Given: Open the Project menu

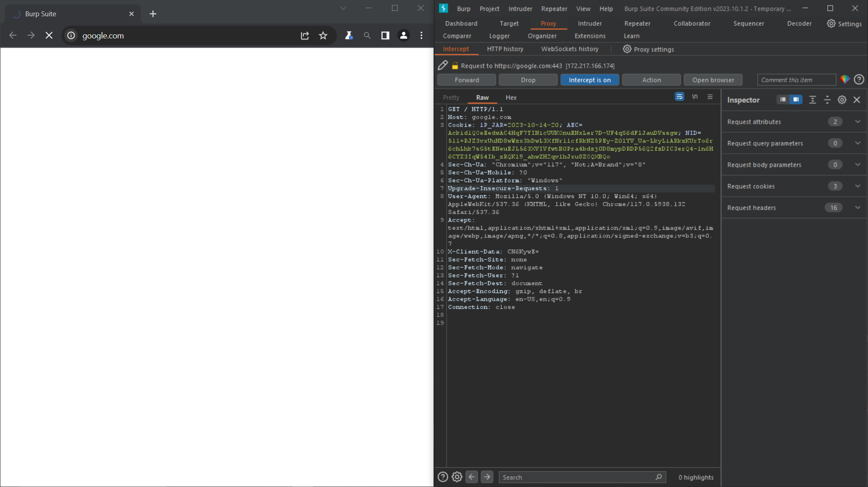Looking at the screenshot, I should pyautogui.click(x=489, y=9).
